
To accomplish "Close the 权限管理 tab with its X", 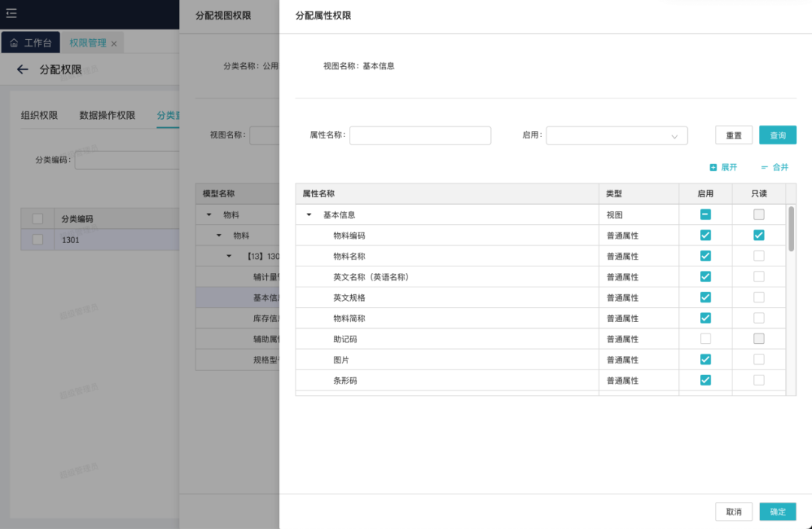I will [114, 44].
